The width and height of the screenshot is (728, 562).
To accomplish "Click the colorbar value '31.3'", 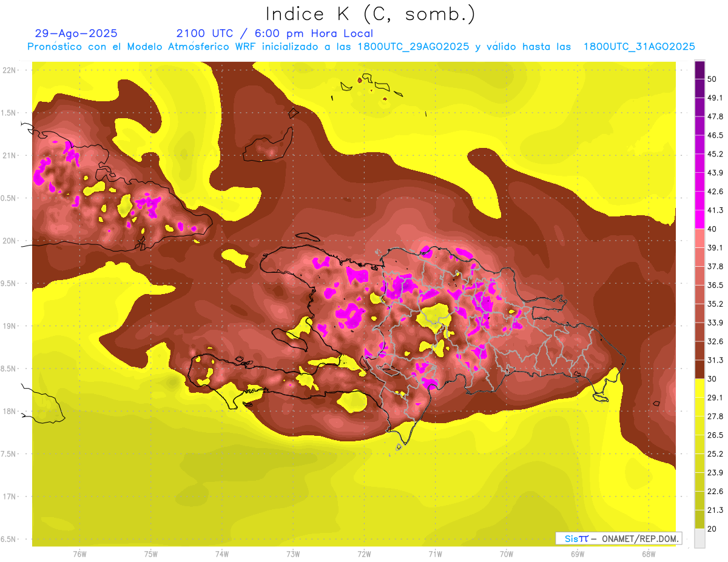I will pos(715,360).
